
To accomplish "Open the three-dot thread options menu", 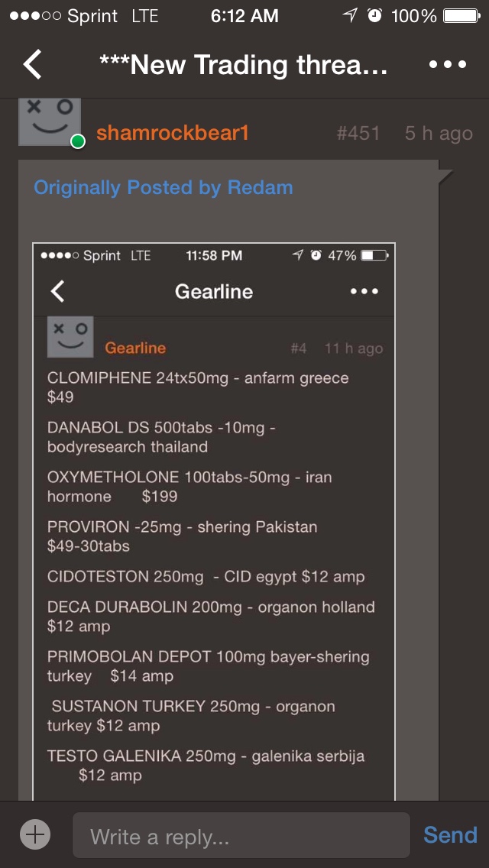I will coord(447,65).
